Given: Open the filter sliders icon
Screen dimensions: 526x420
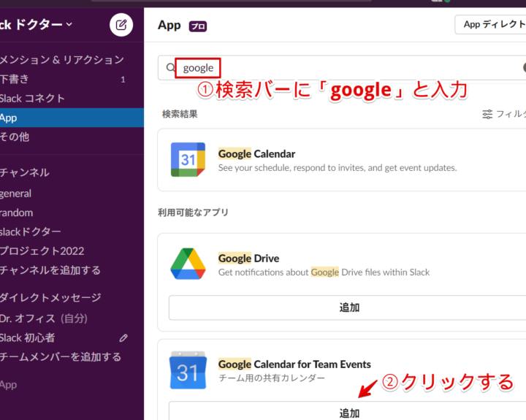Looking at the screenshot, I should point(487,114).
